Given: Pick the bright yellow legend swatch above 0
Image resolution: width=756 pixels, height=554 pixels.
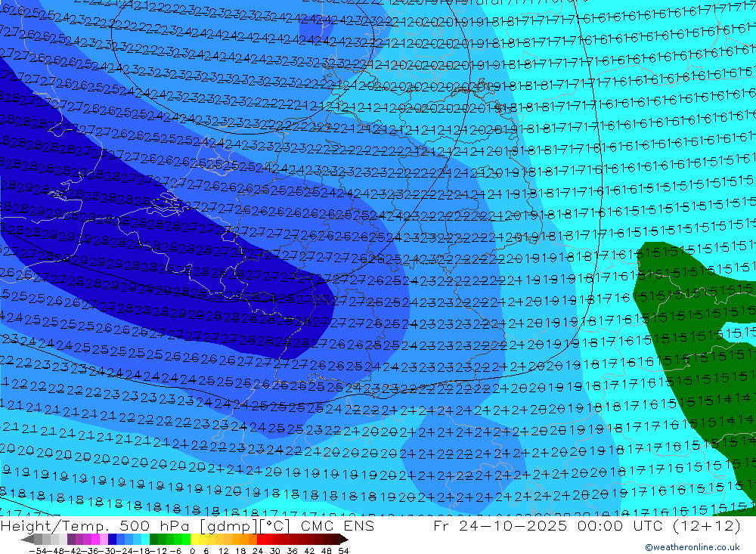Looking at the screenshot, I should point(195,539).
